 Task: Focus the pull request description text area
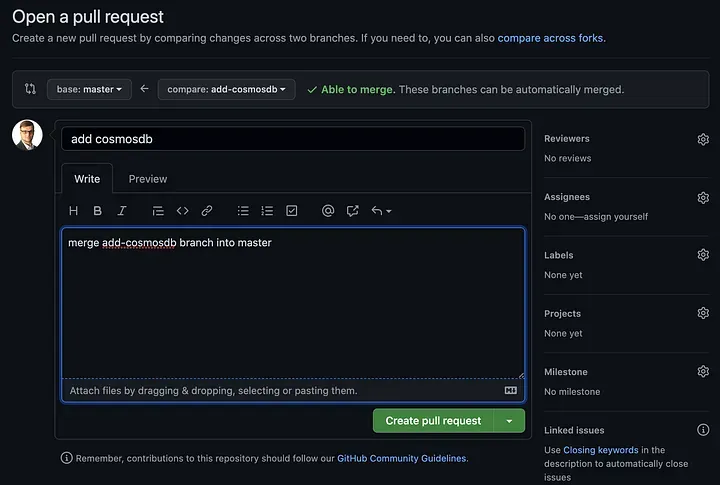293,303
